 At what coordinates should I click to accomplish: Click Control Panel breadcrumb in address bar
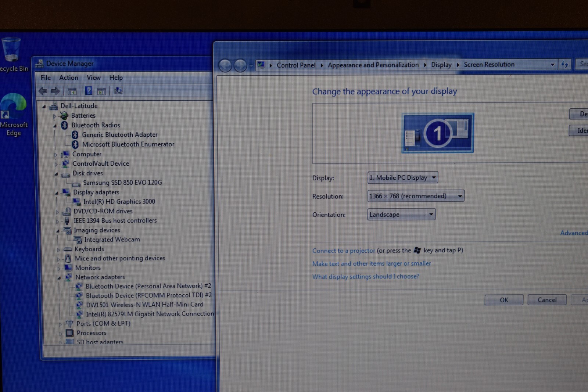pyautogui.click(x=296, y=65)
